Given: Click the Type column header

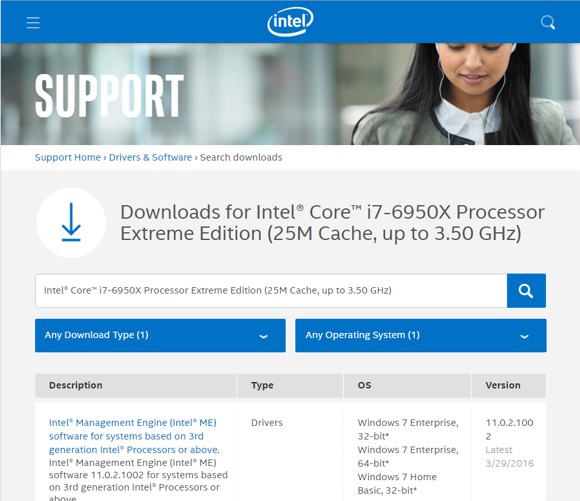Looking at the screenshot, I should [x=290, y=385].
